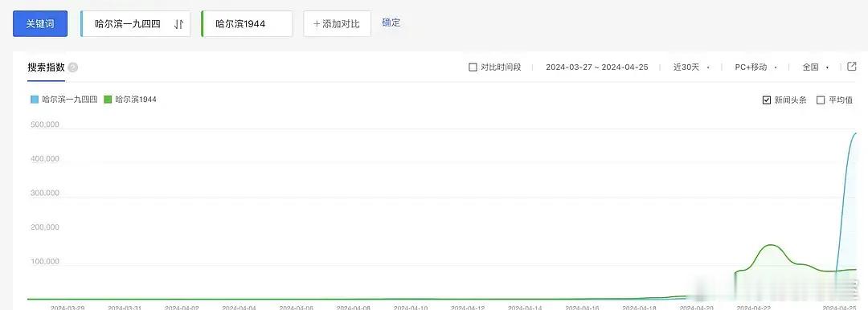Click the 哈尔滨1944 keyword input field
Image resolution: width=868 pixels, height=310 pixels.
(x=247, y=24)
